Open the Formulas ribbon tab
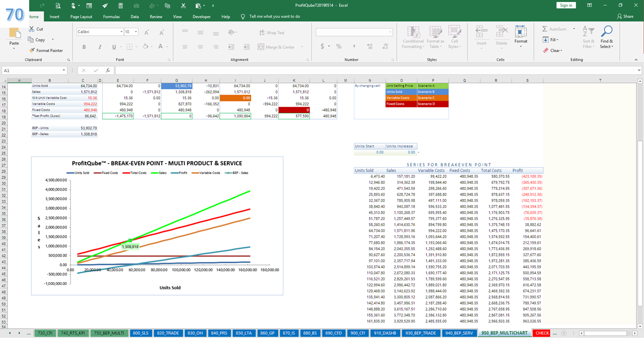This screenshot has width=644, height=362. point(111,17)
